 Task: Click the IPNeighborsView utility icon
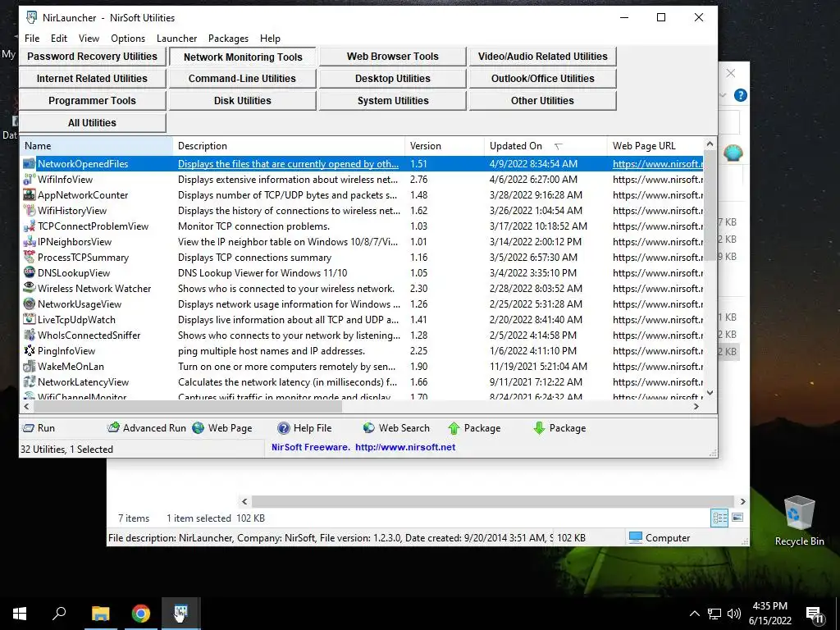[29, 242]
